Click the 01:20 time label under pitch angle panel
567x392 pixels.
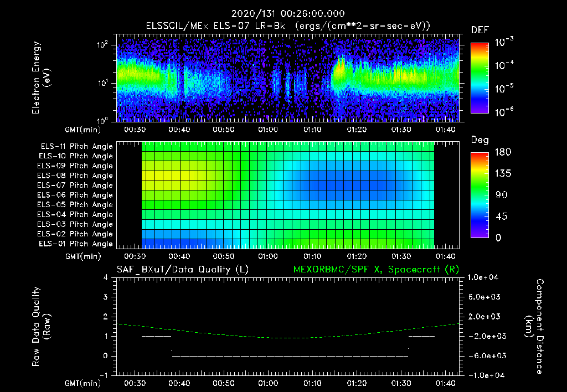point(357,257)
